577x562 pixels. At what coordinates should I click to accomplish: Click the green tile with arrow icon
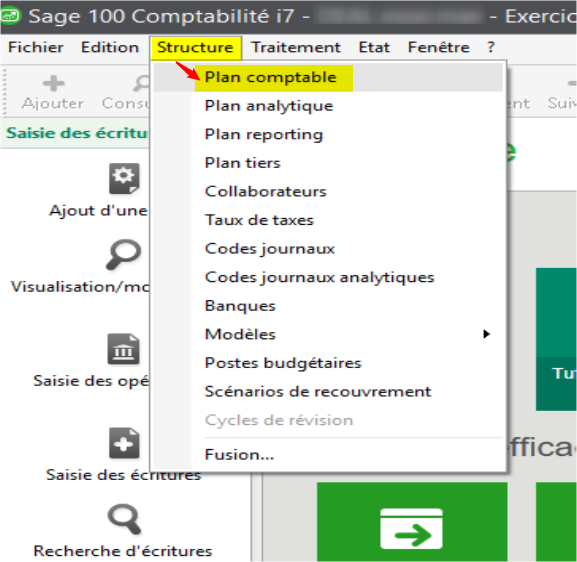pos(412,522)
